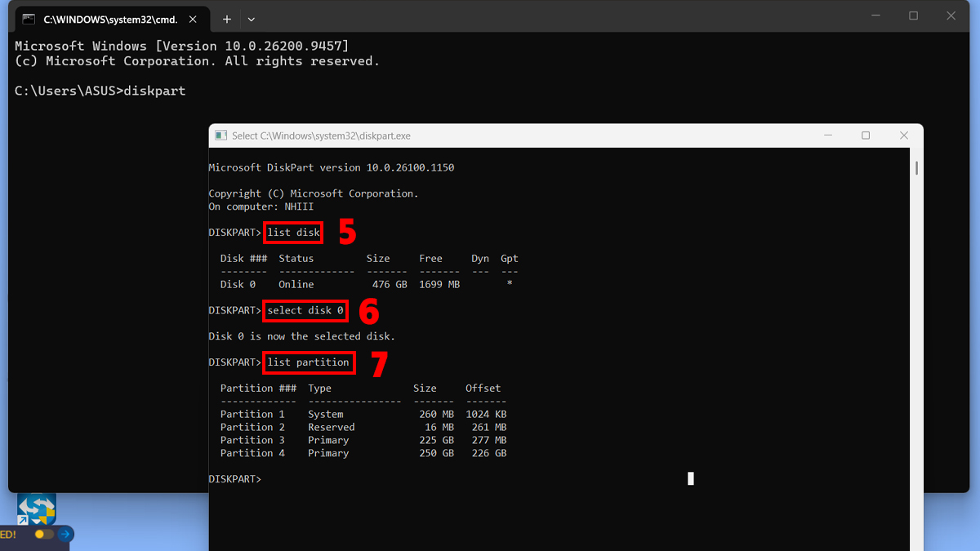Screen dimensions: 980x551
Task: Click the '261 MB' offset value
Action: 489,427
